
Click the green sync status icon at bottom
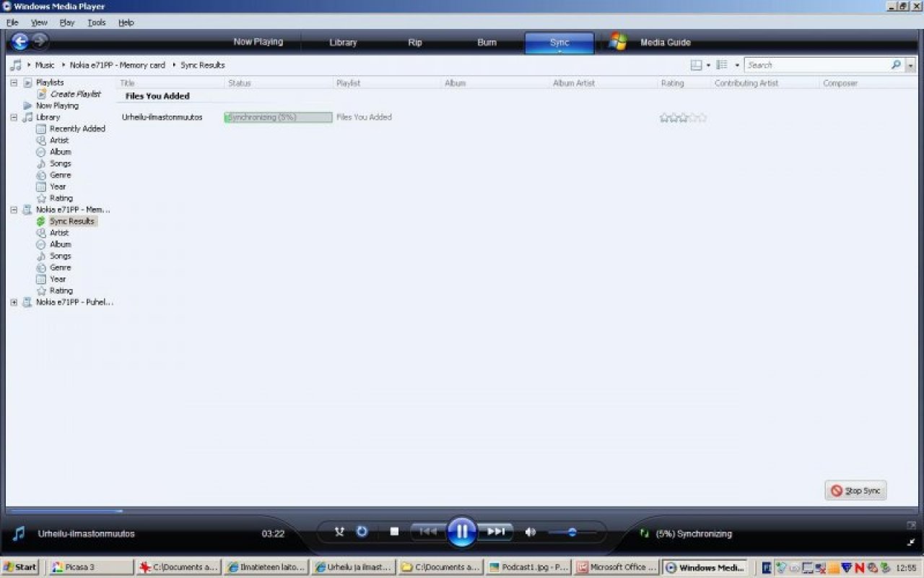click(x=645, y=534)
